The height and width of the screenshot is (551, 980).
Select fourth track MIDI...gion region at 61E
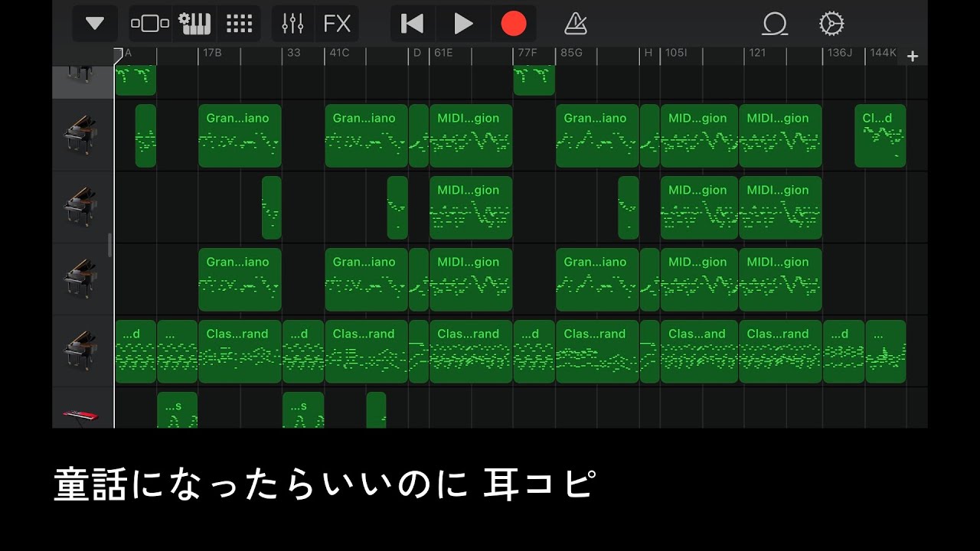tap(471, 279)
